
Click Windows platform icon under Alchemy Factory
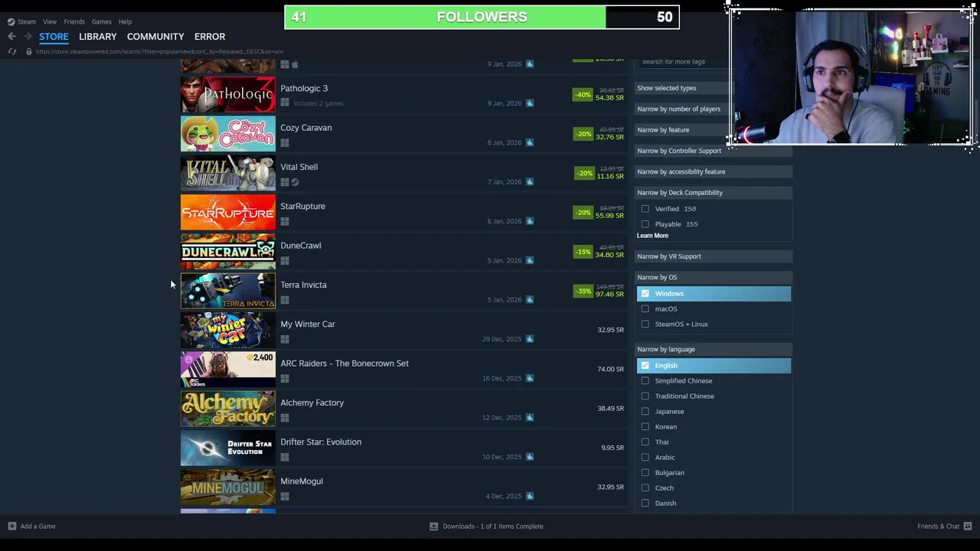click(285, 418)
